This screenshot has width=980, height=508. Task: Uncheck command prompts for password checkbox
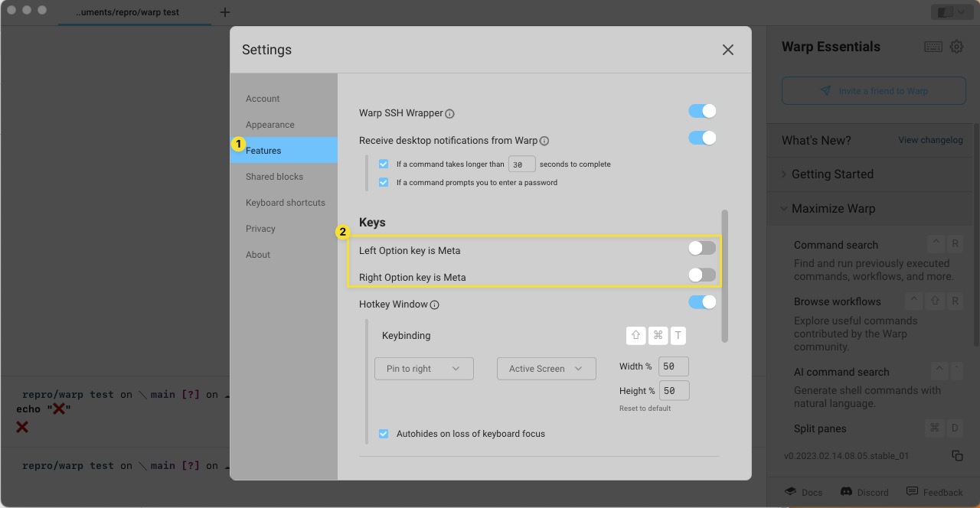(x=384, y=182)
